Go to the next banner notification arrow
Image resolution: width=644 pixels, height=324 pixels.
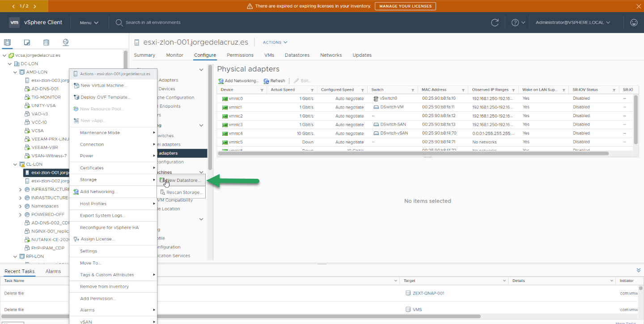click(x=35, y=6)
